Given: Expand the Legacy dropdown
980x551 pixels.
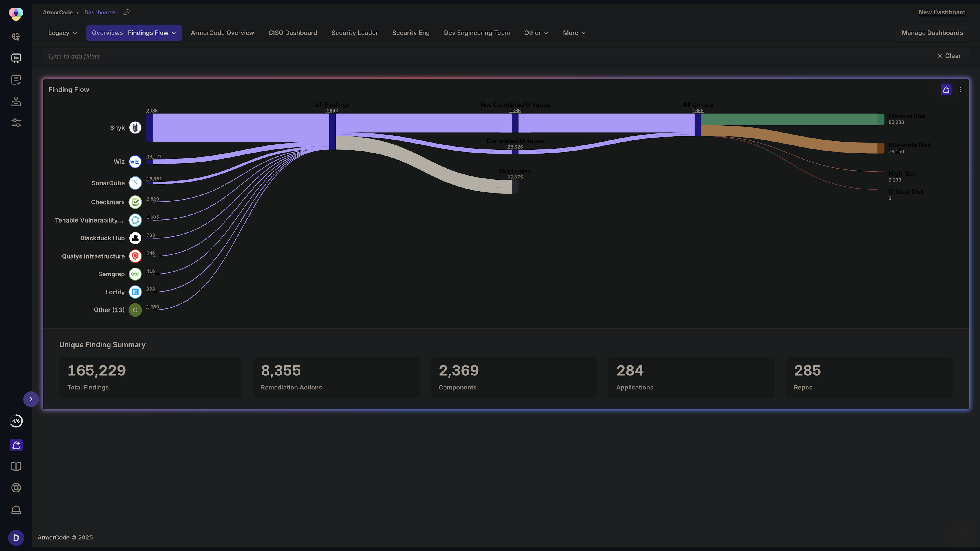Looking at the screenshot, I should tap(63, 33).
